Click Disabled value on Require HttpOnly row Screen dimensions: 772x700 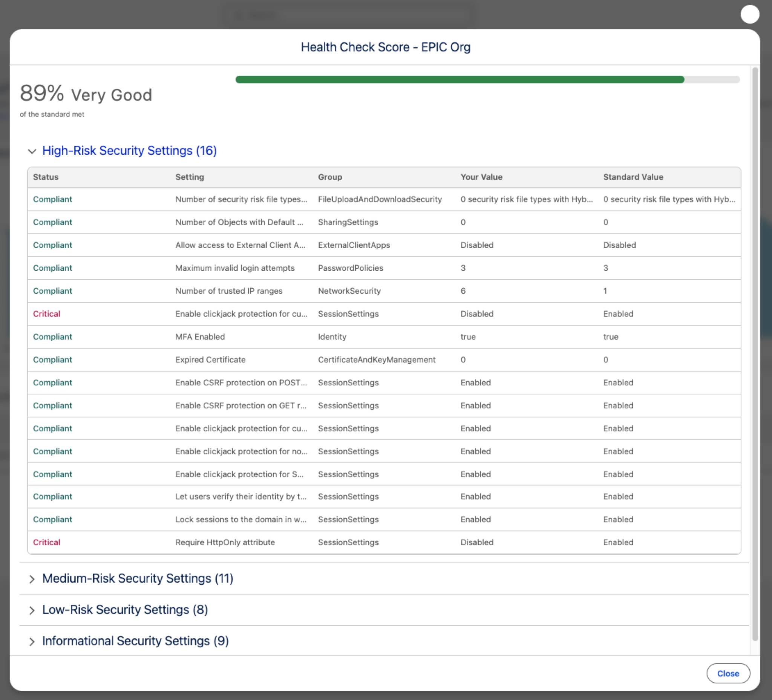click(477, 542)
